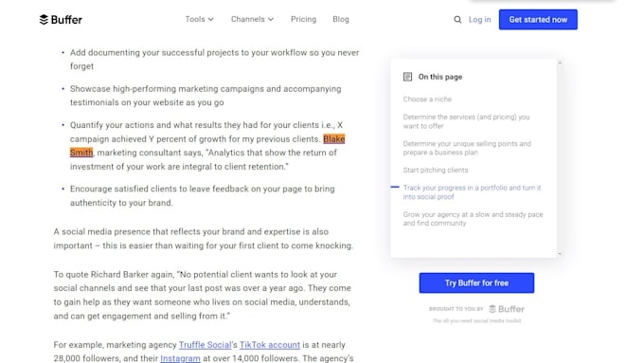Open the Truffle Social link
The width and height of the screenshot is (644, 363).
pos(205,345)
